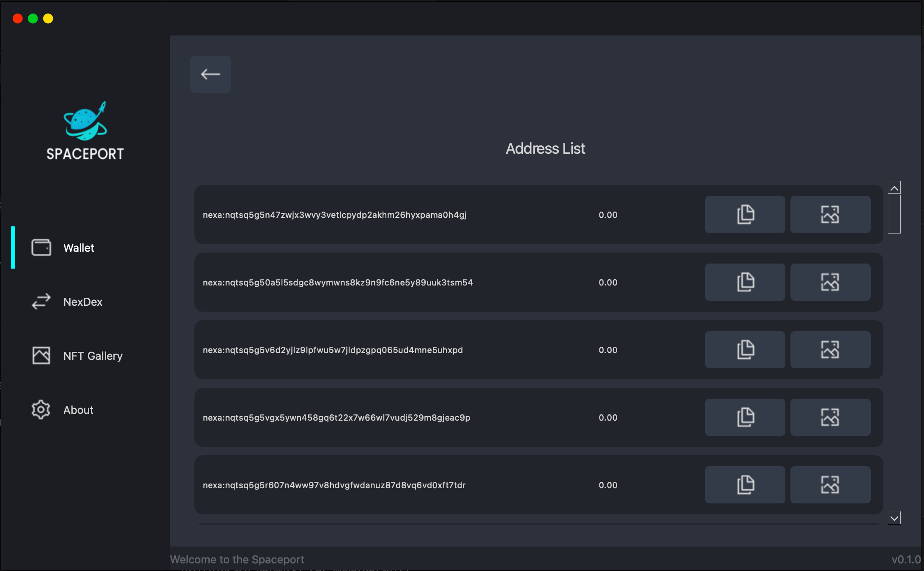Show QR image for address ending a0h4gj
This screenshot has width=924, height=571.
[x=830, y=215]
